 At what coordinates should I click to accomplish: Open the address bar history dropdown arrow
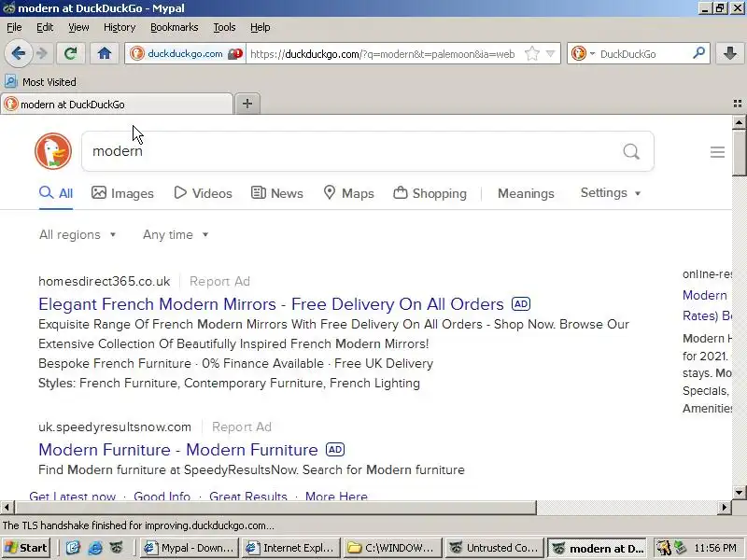[550, 54]
